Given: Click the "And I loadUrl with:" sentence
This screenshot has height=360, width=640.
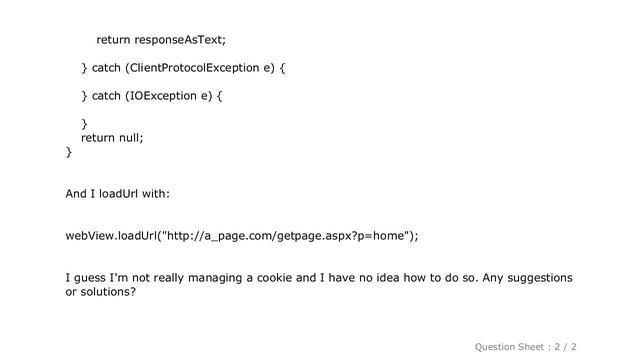Looking at the screenshot, I should [118, 193].
